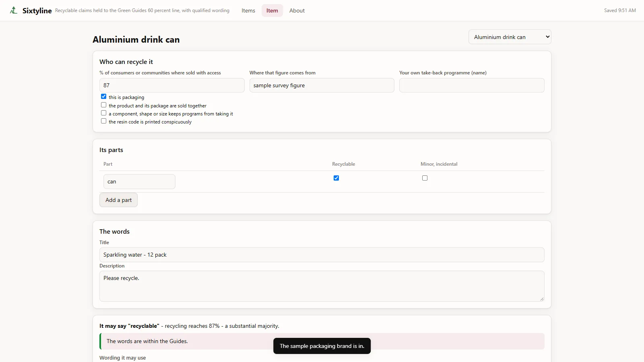Screen dimensions: 644x362
Task: Enable 'resin code is printed conspicuously'
Action: tap(104, 121)
